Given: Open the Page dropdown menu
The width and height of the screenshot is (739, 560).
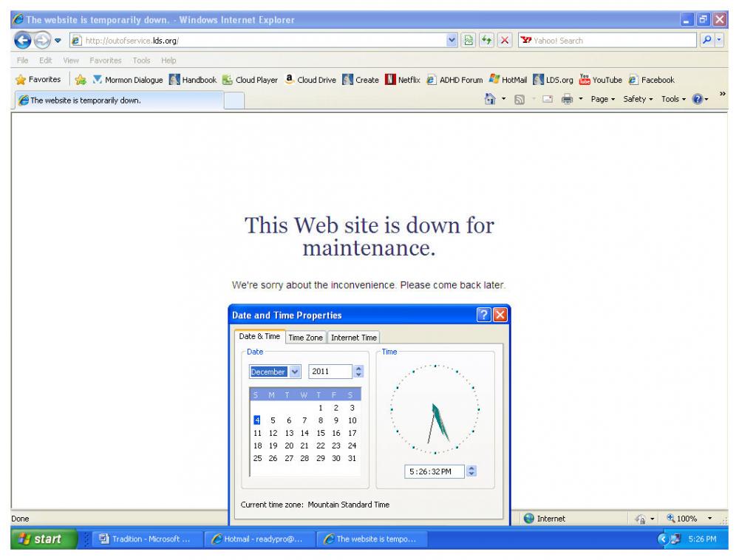Looking at the screenshot, I should [603, 100].
